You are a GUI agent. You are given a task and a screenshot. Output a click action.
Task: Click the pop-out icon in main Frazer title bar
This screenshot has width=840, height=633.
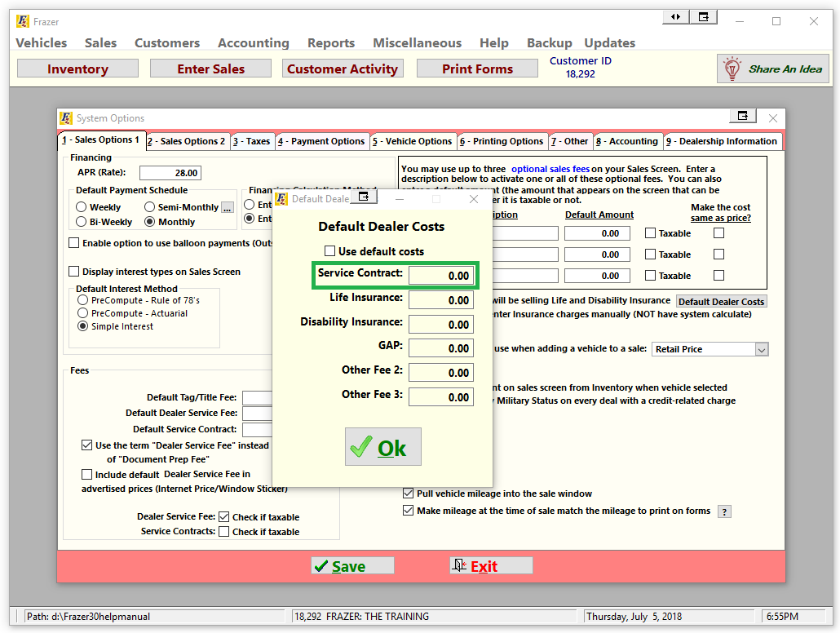[703, 17]
